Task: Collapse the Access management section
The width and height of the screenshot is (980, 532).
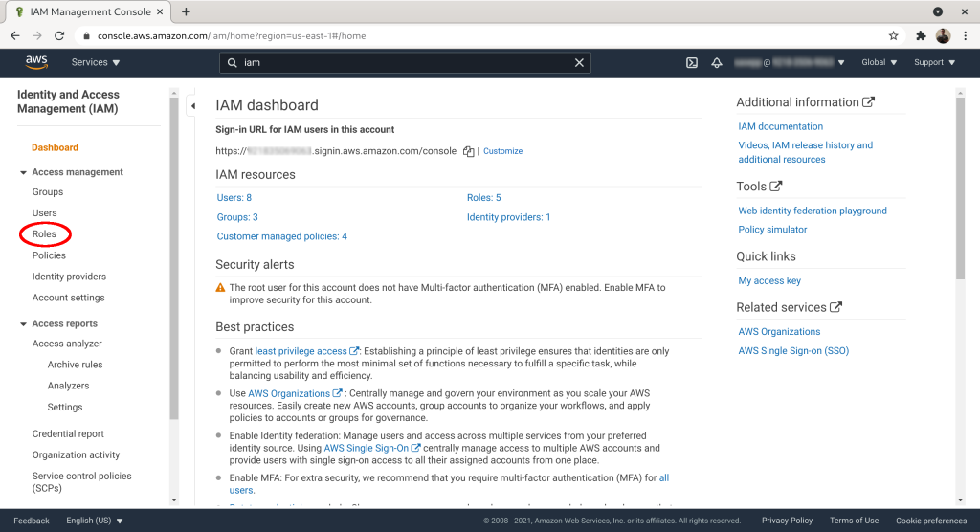Action: tap(23, 172)
